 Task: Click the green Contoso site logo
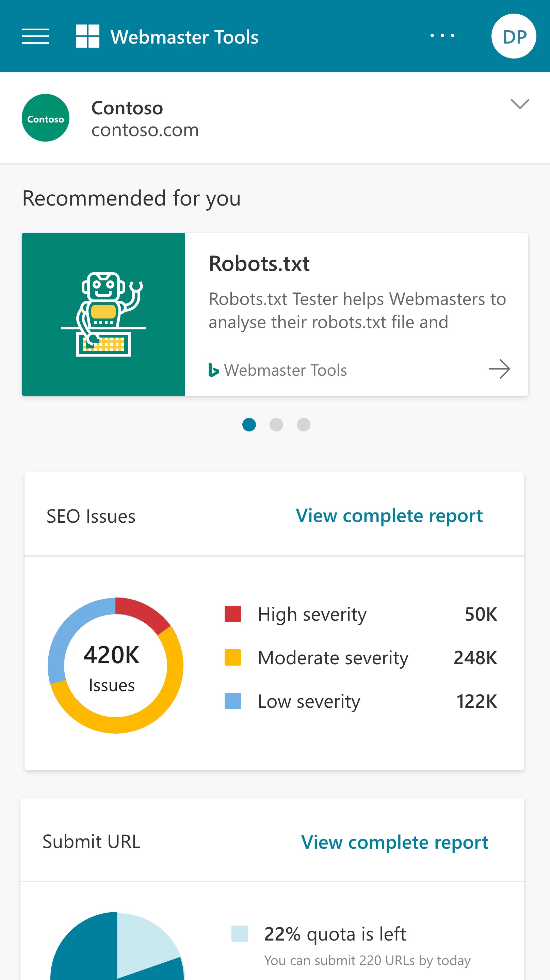[x=46, y=118]
